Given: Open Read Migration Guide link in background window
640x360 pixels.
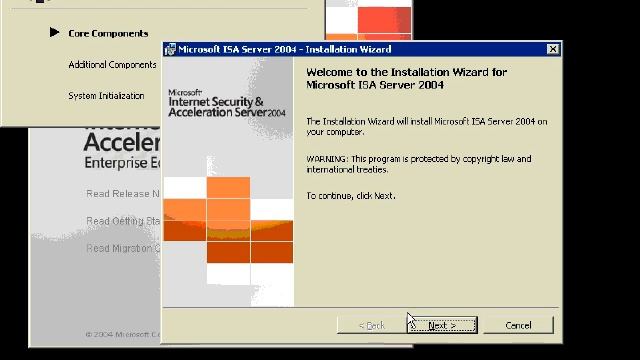Looking at the screenshot, I should tap(123, 248).
